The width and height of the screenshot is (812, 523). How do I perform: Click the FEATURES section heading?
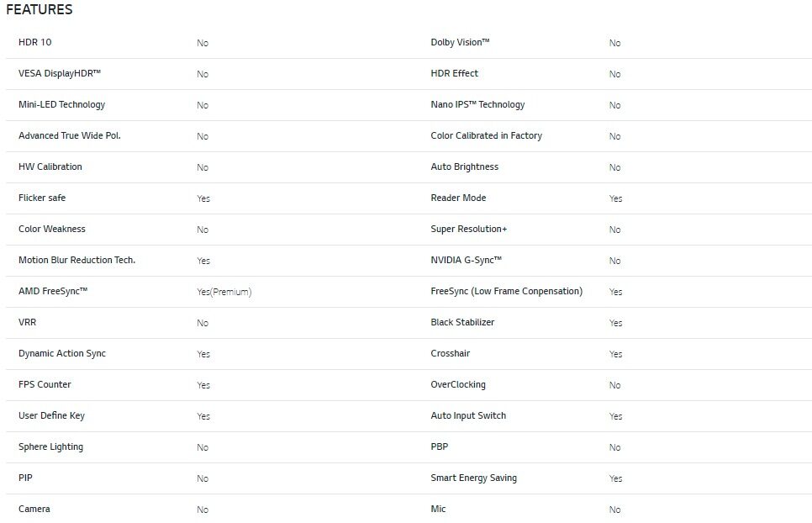pos(40,10)
